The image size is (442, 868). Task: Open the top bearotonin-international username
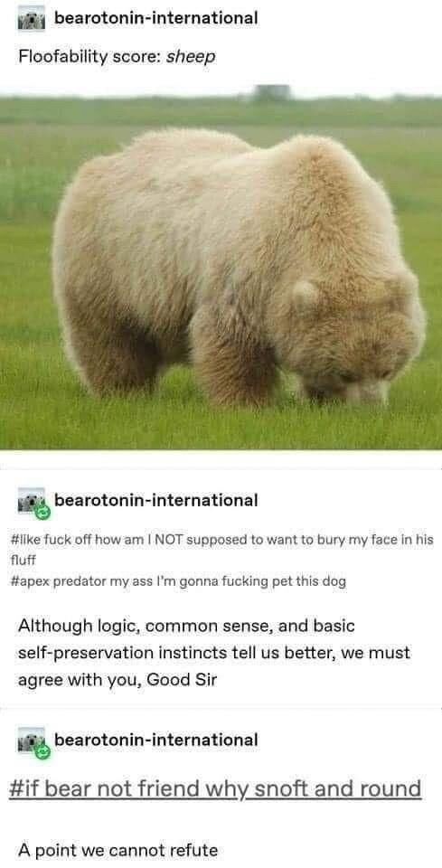156,18
